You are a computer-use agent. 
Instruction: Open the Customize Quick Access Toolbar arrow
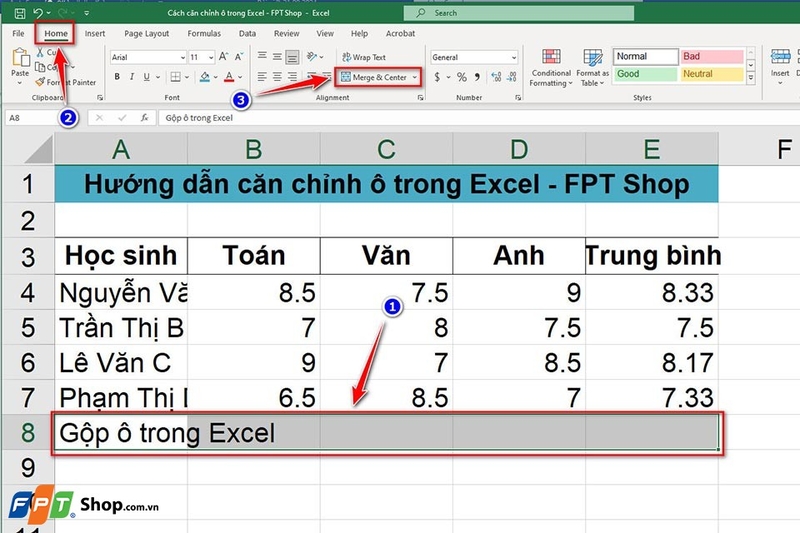point(86,13)
